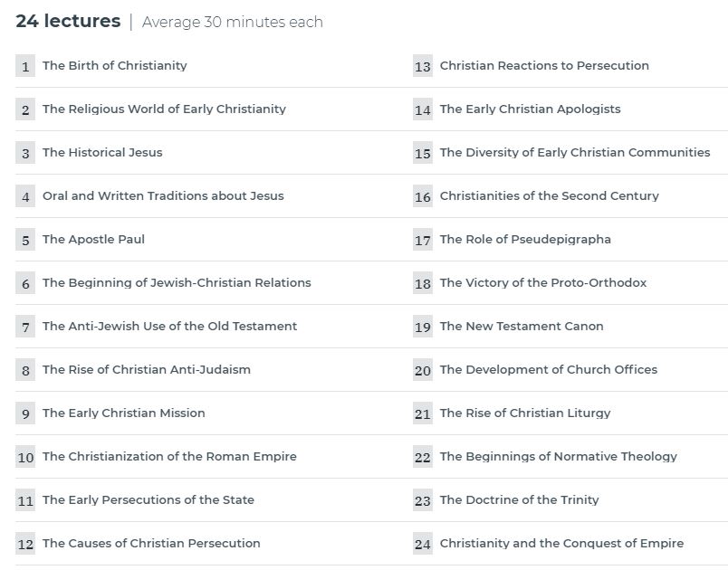Open The Early Christian Apologists lecture
Screen dimensions: 728x570
(531, 109)
